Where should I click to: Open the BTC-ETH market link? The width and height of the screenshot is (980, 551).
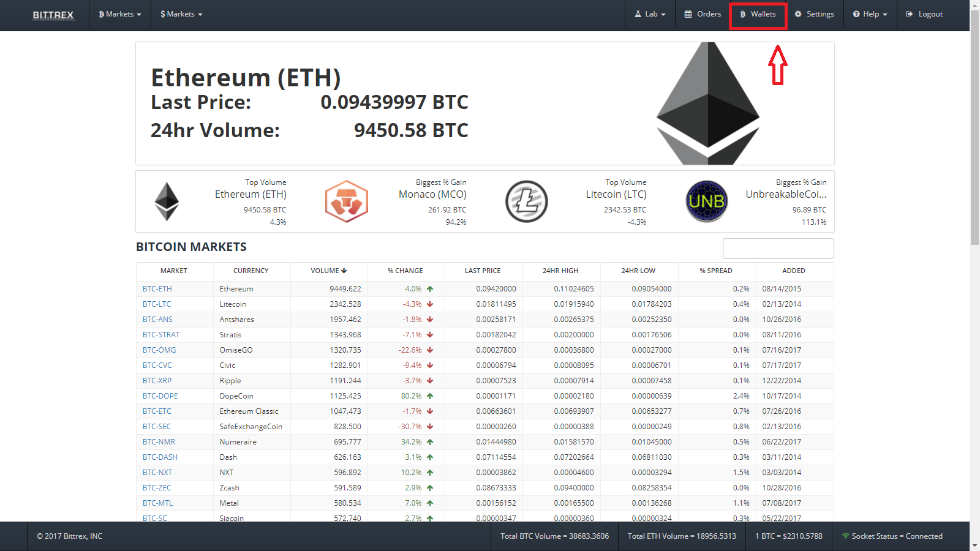[157, 288]
